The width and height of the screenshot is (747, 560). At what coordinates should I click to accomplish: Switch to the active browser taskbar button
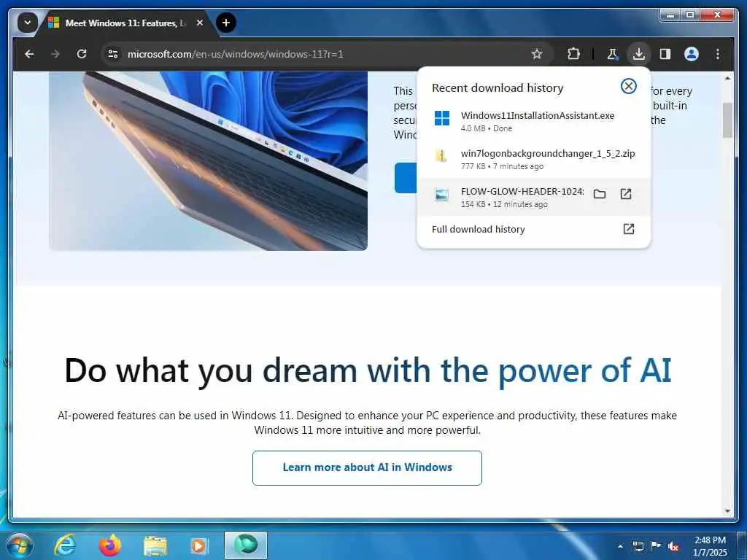pyautogui.click(x=246, y=545)
